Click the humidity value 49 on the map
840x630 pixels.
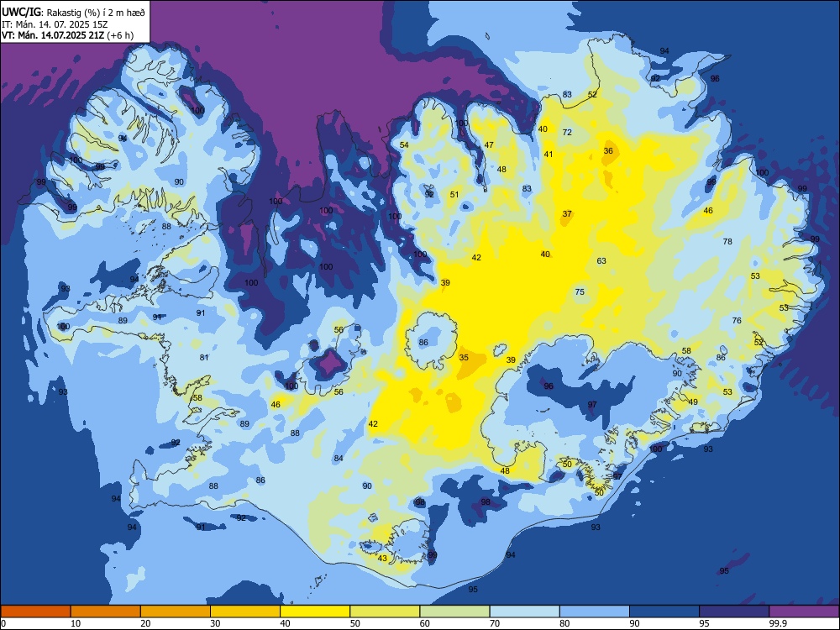tap(693, 402)
